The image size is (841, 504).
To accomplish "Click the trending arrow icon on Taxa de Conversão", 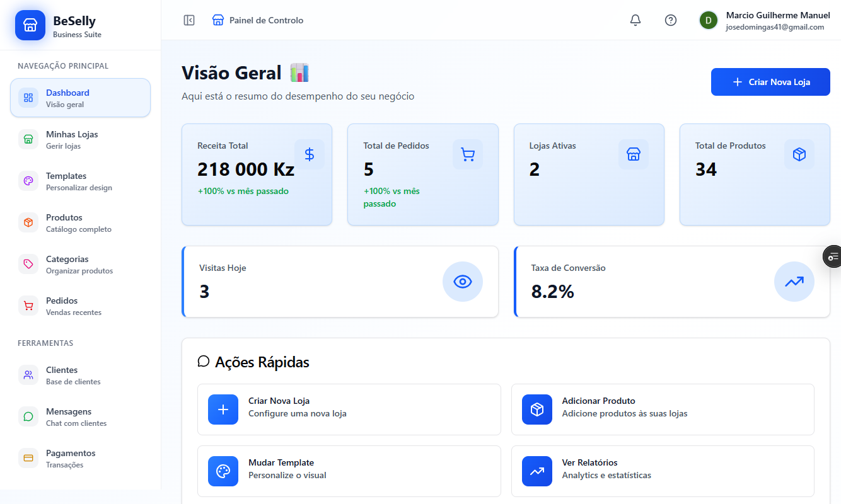I will pyautogui.click(x=794, y=282).
